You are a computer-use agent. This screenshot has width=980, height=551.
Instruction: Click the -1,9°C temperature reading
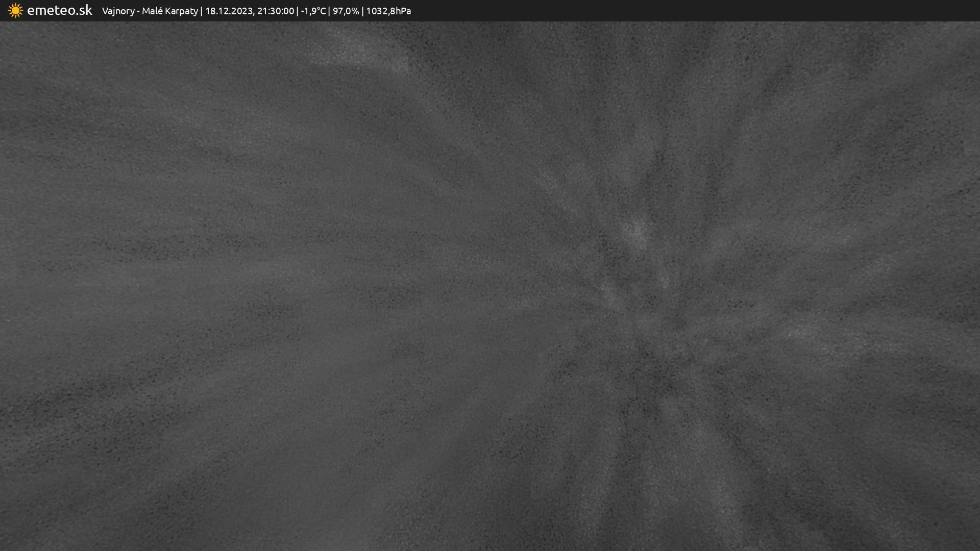coord(313,11)
